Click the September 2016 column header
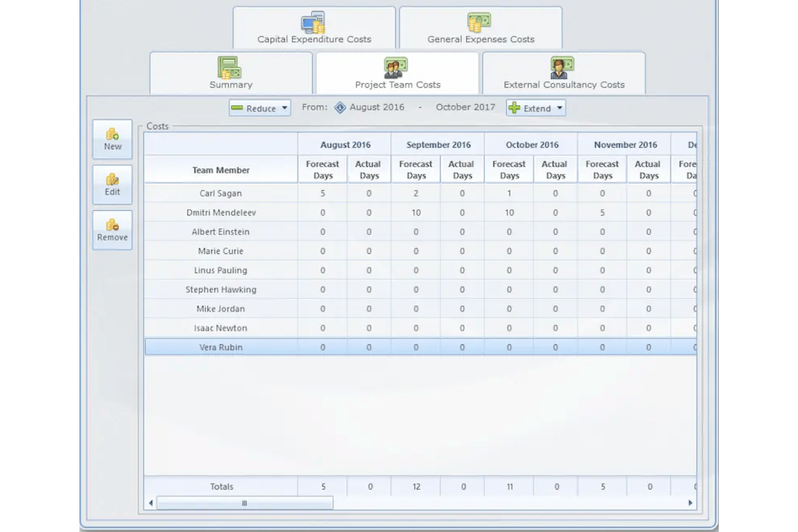798x532 pixels. coord(438,144)
